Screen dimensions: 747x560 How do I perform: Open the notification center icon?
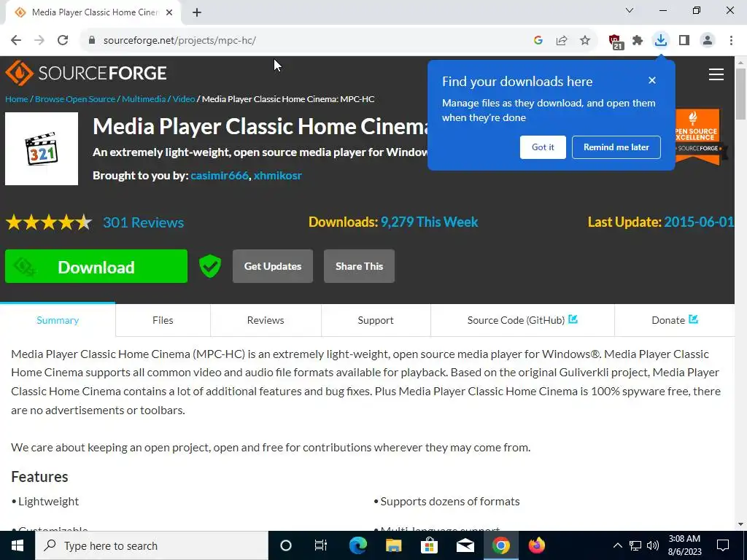click(x=723, y=545)
